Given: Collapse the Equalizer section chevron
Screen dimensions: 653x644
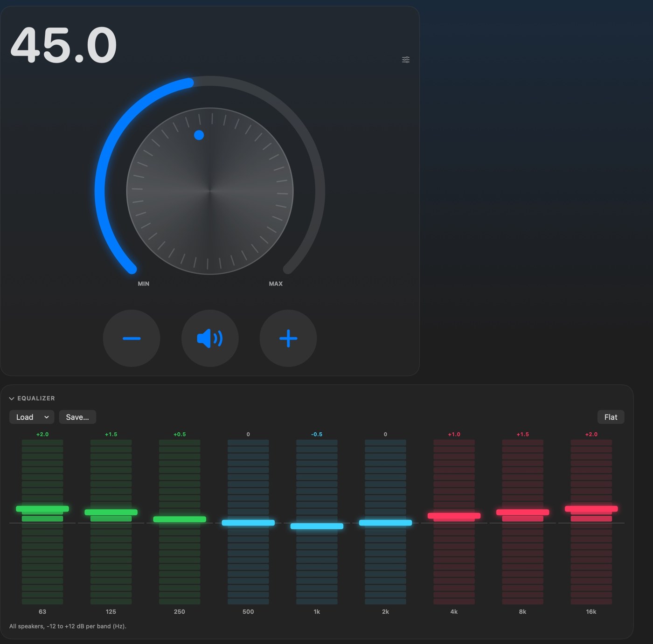Looking at the screenshot, I should tap(12, 398).
